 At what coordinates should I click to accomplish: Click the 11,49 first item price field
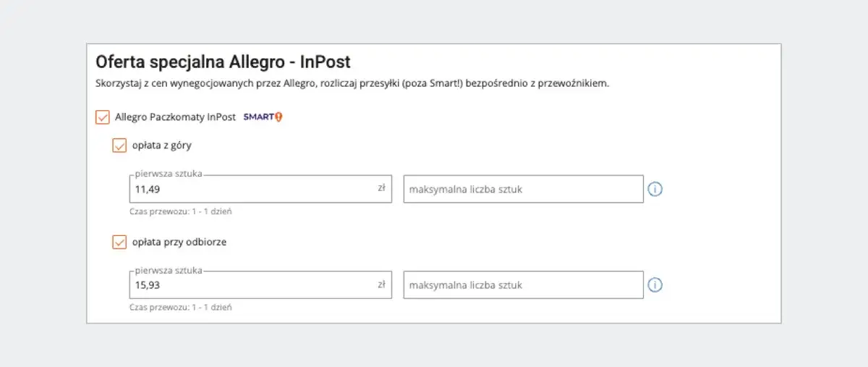(260, 189)
